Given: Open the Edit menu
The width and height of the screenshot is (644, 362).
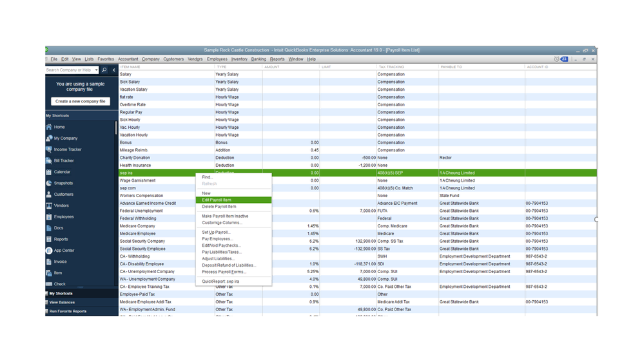Looking at the screenshot, I should tap(65, 59).
